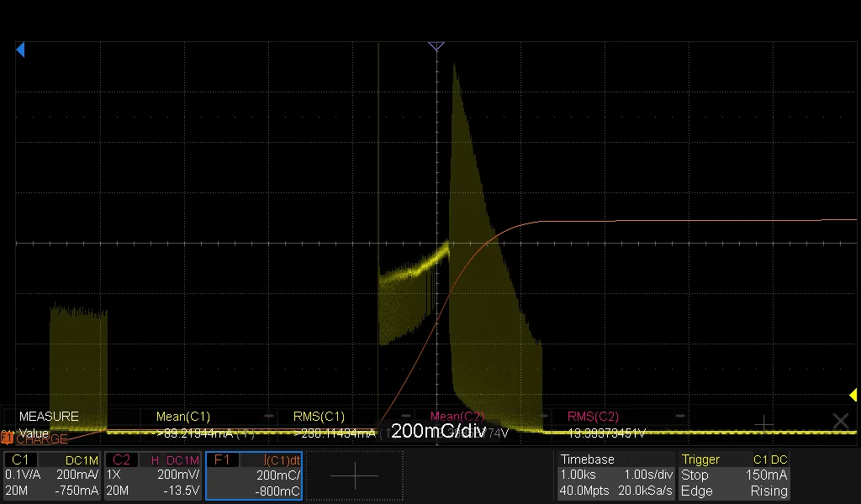
Task: Click the 1X probe setting in C2
Action: pyautogui.click(x=114, y=475)
